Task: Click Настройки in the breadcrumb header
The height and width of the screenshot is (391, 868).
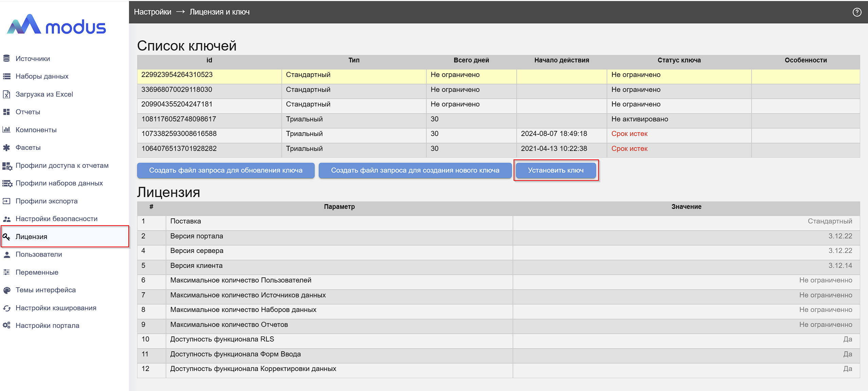Action: pos(152,12)
